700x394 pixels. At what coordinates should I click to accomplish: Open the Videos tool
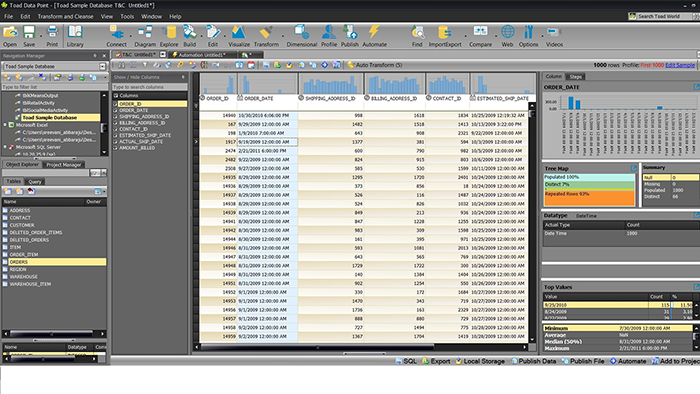[554, 36]
